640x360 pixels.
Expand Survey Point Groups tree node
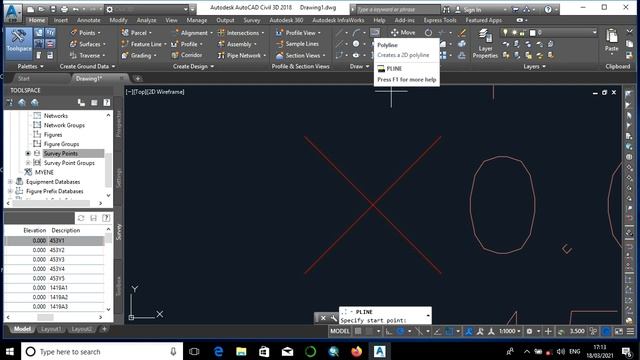28,163
